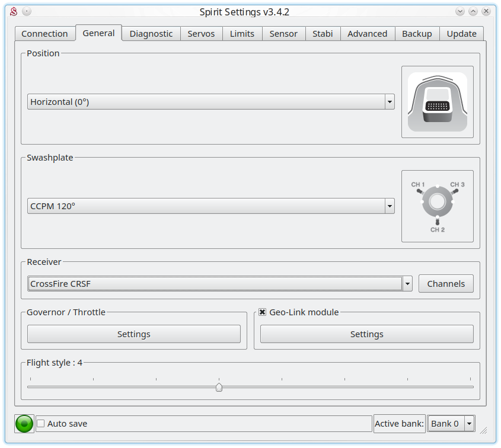Click the green connection status indicator
The height and width of the screenshot is (448, 501).
24,424
